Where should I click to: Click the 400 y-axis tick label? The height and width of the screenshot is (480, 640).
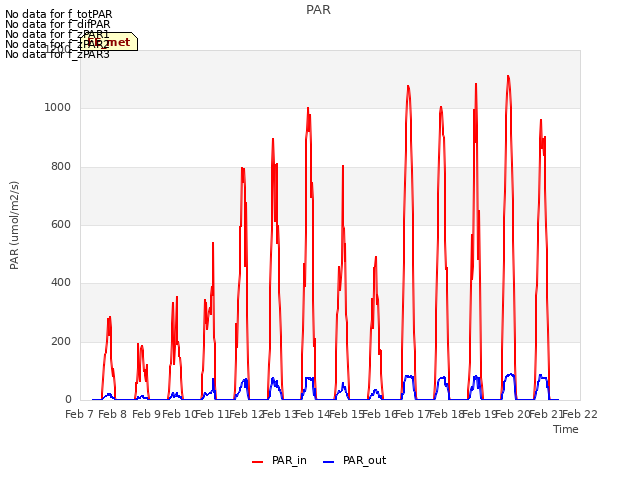[x=61, y=282]
